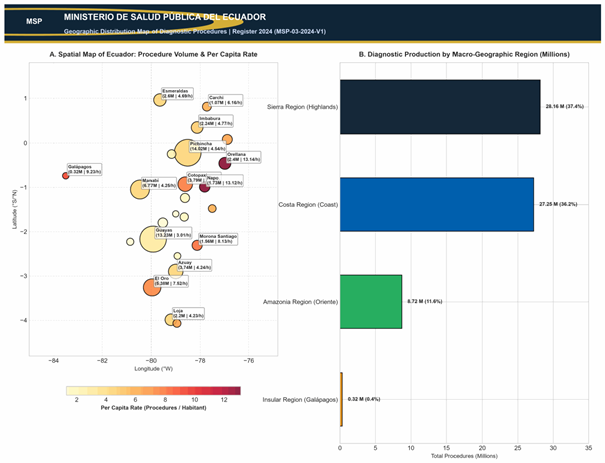The width and height of the screenshot is (605, 463).
Task: Select the large Guayas bubble
Action: pos(153,239)
